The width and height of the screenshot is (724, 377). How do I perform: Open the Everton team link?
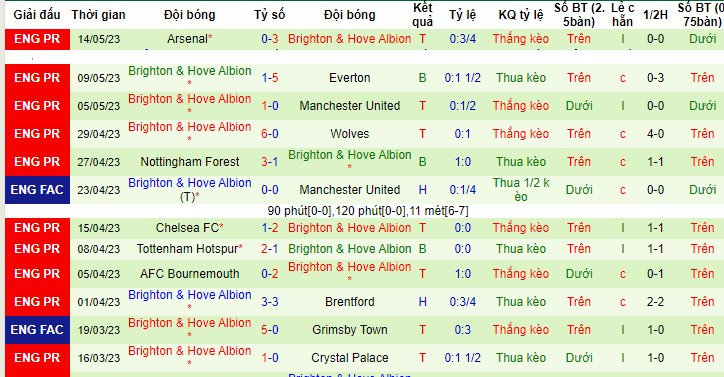tap(350, 78)
